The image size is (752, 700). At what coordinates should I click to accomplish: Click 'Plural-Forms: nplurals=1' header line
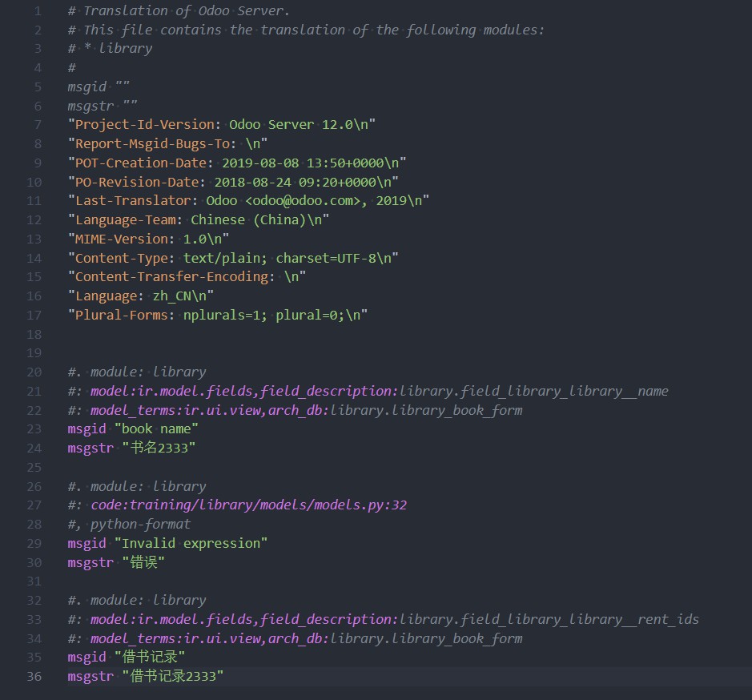(218, 316)
